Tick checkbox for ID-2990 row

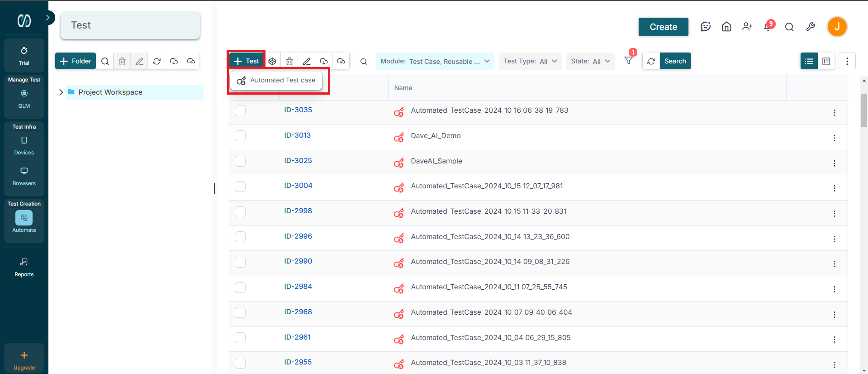pos(240,262)
